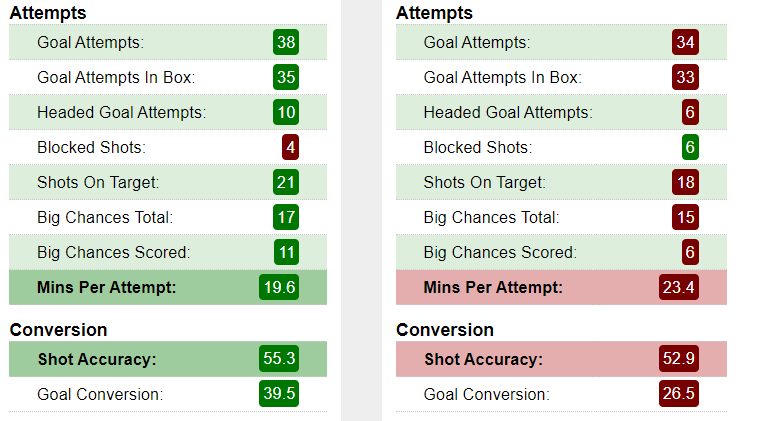Click the red Blocked Shots badge 4
759x421 pixels.
290,147
